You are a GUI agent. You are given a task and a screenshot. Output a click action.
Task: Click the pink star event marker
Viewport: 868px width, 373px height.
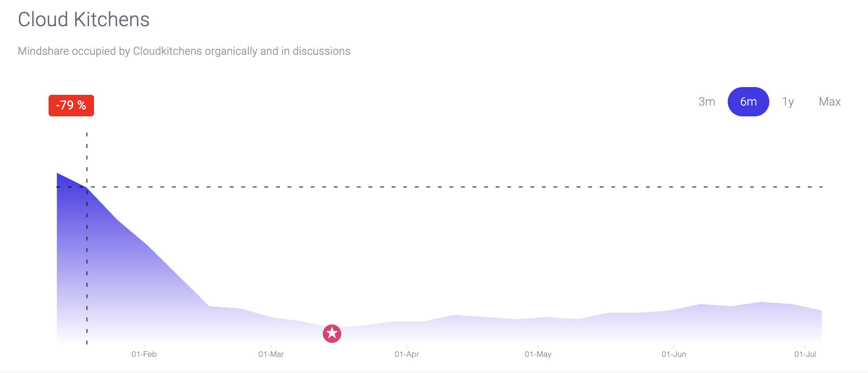(x=332, y=333)
